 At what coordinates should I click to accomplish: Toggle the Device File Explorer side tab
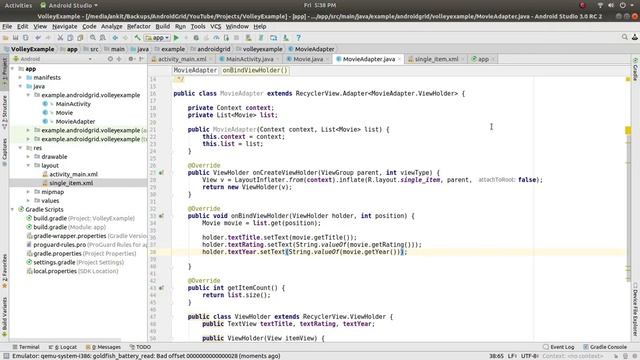pos(636,310)
